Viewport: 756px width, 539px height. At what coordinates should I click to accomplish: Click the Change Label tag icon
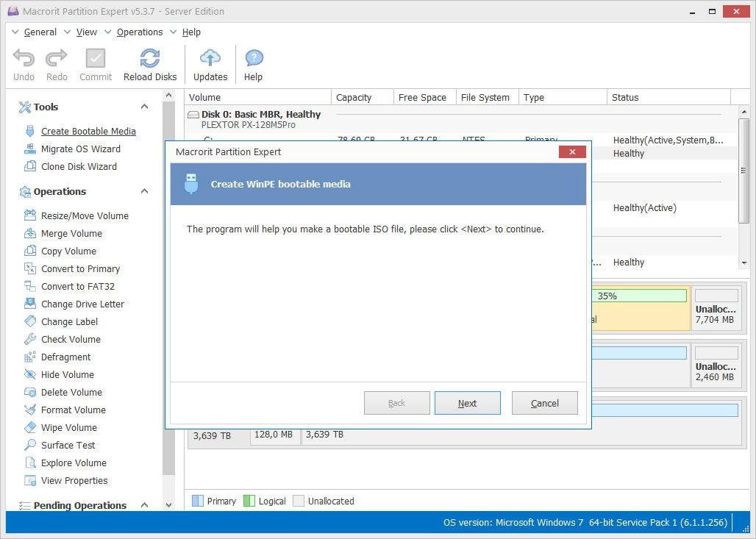point(30,321)
